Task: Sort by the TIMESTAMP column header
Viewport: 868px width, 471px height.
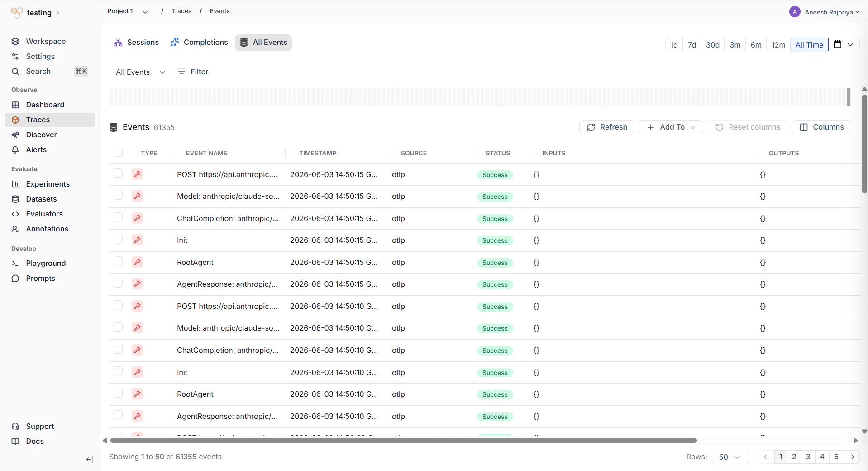Action: tap(318, 153)
